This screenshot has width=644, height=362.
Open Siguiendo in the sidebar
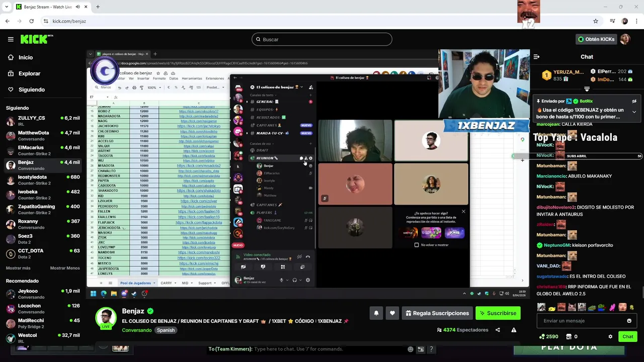pos(31,89)
